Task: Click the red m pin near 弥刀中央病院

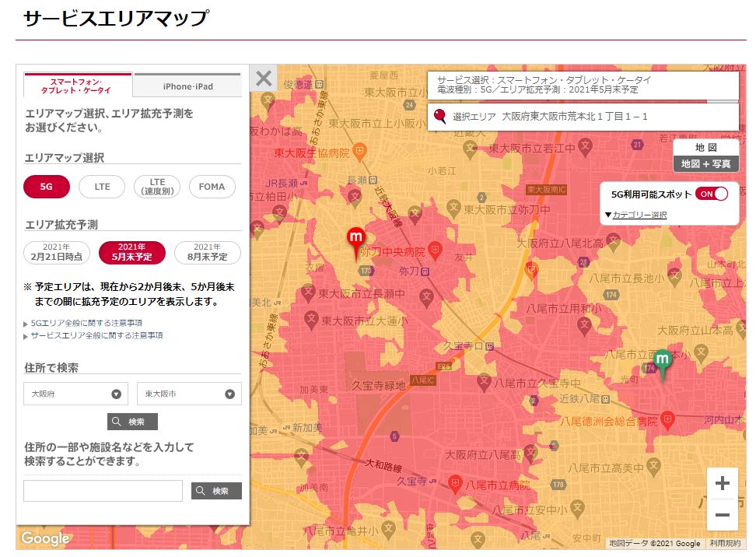Action: pyautogui.click(x=355, y=243)
